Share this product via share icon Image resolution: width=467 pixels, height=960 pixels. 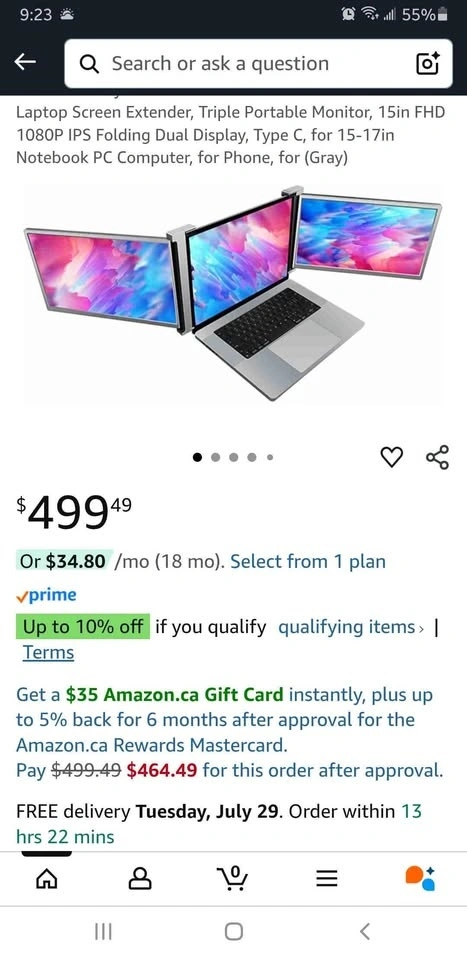point(438,457)
